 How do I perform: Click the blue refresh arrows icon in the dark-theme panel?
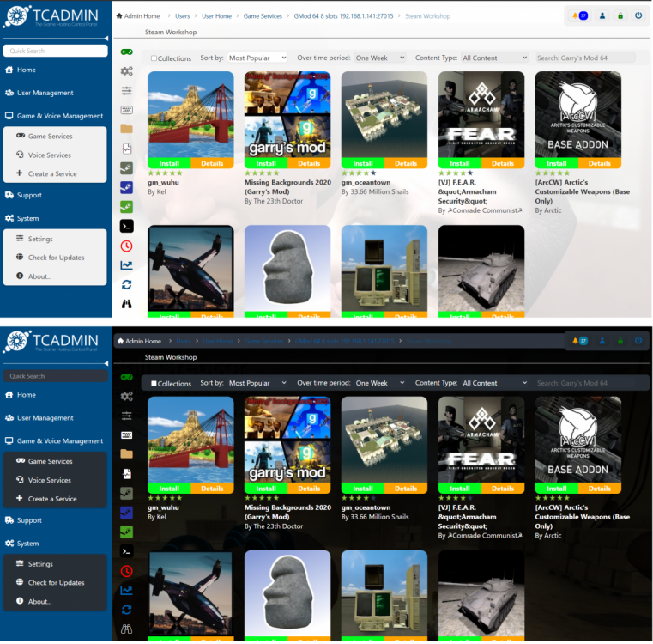(x=126, y=610)
